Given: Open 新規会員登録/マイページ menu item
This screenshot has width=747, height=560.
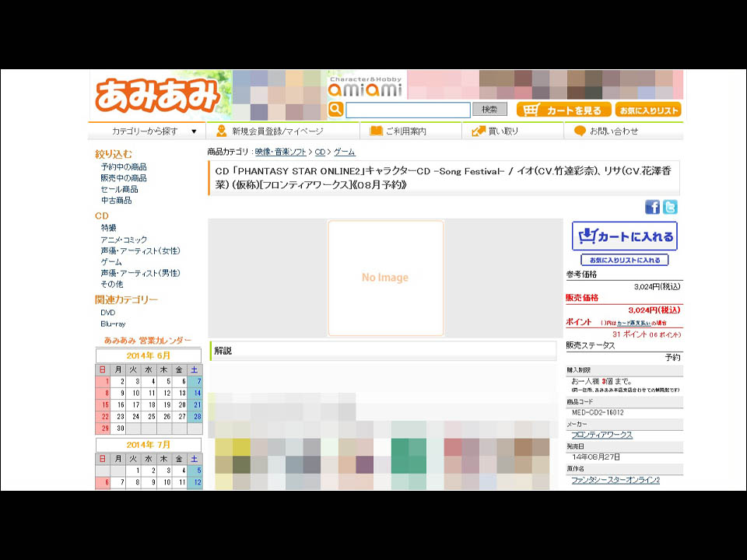Looking at the screenshot, I should pos(277,131).
